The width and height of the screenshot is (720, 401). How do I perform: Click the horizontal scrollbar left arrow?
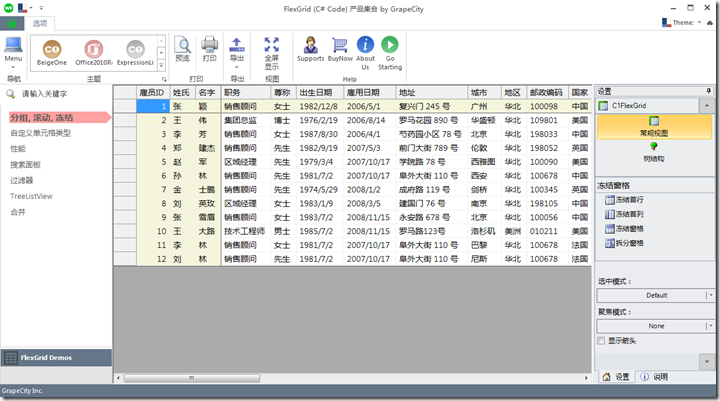[118, 378]
